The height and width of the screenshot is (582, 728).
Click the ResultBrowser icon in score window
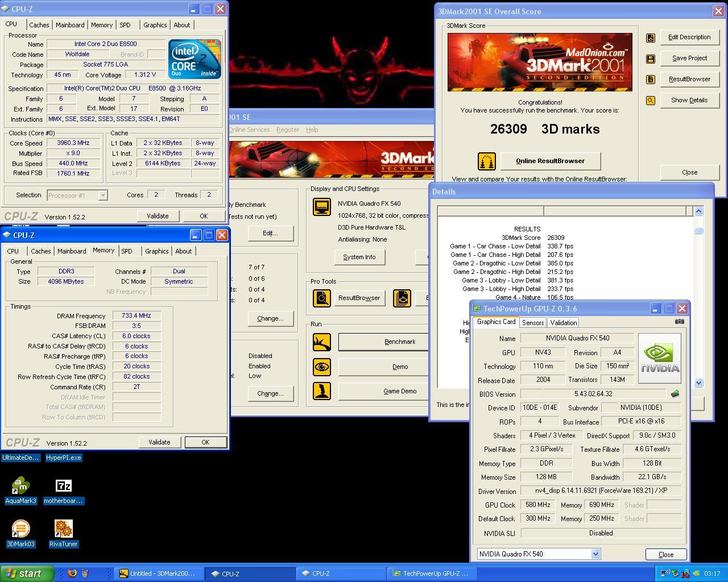651,80
